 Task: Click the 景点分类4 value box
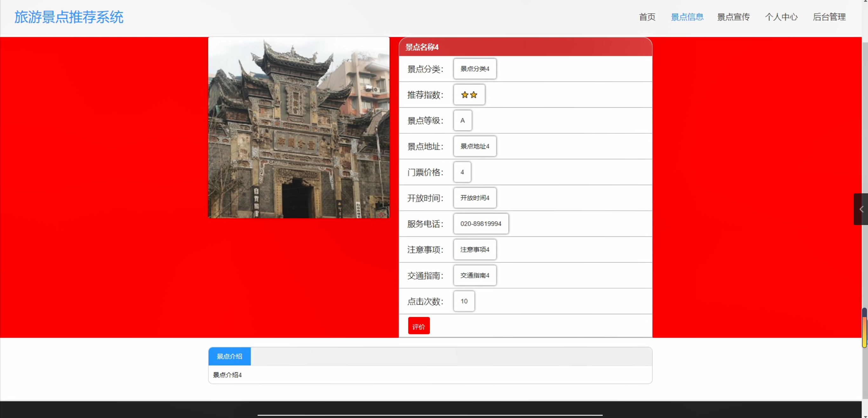point(474,69)
